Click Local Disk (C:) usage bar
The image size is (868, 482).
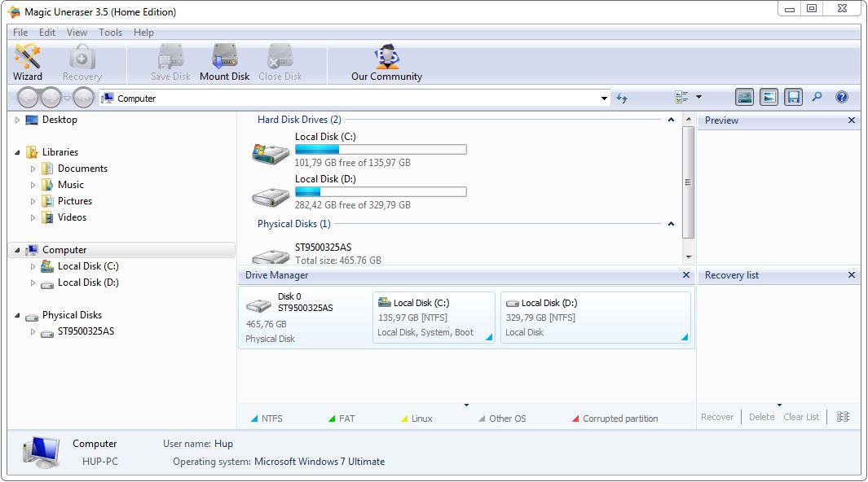point(381,149)
